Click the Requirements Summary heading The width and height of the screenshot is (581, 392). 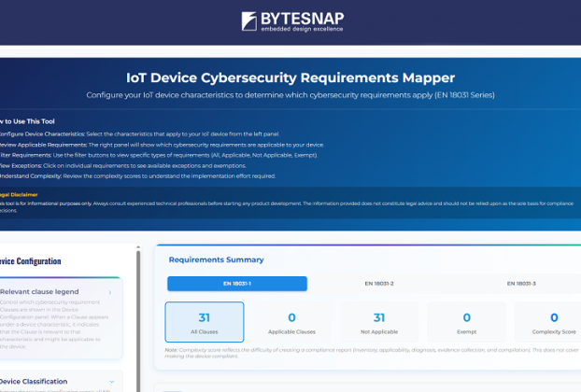[x=216, y=259]
